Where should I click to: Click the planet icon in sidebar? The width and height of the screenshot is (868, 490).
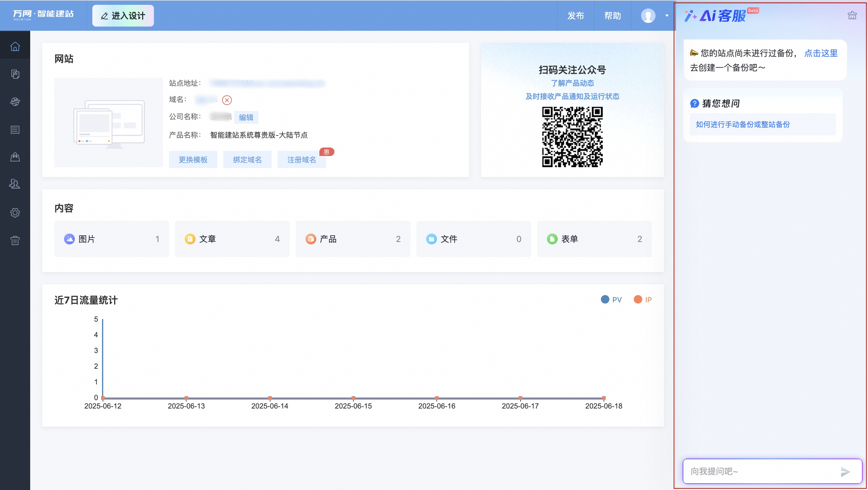coord(15,102)
